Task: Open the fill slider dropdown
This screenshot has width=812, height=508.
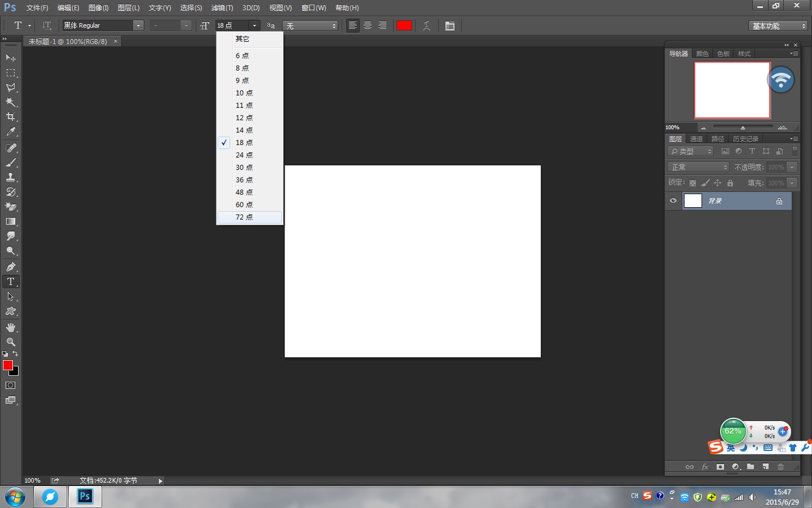Action: point(792,183)
